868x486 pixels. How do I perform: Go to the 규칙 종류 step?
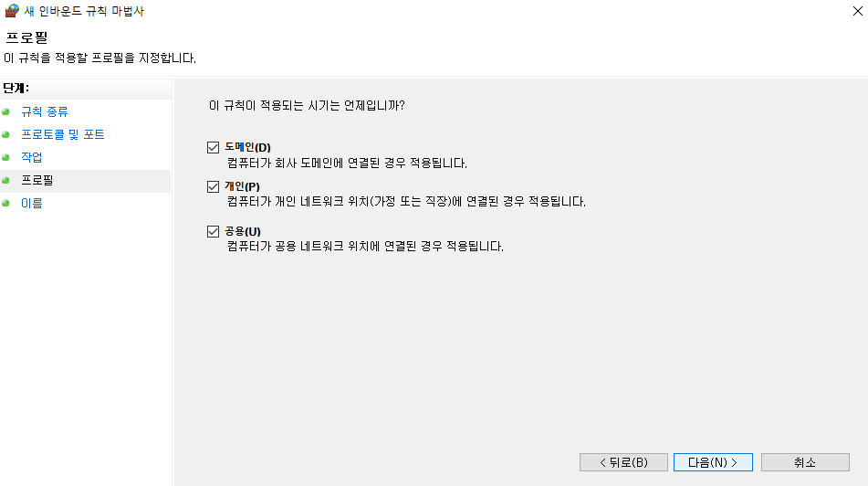coord(45,112)
